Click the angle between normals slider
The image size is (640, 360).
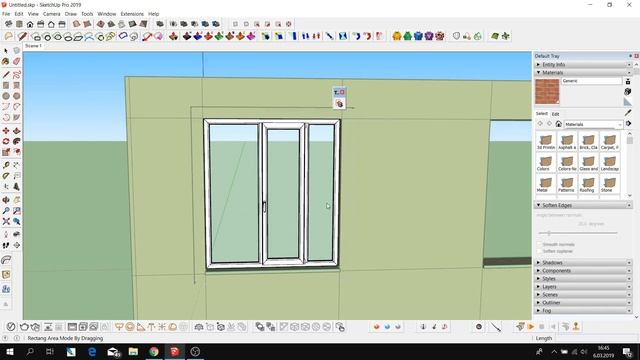coord(578,233)
